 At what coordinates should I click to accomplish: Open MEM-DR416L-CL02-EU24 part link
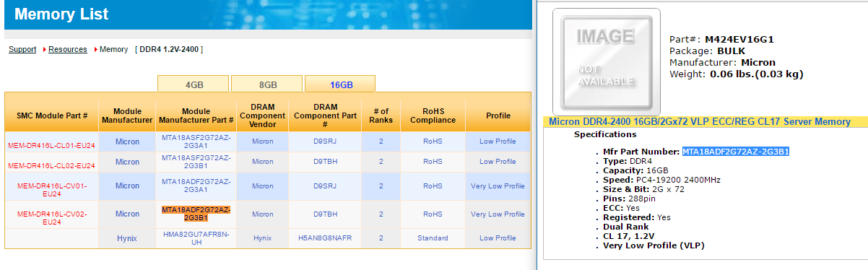coord(51,165)
